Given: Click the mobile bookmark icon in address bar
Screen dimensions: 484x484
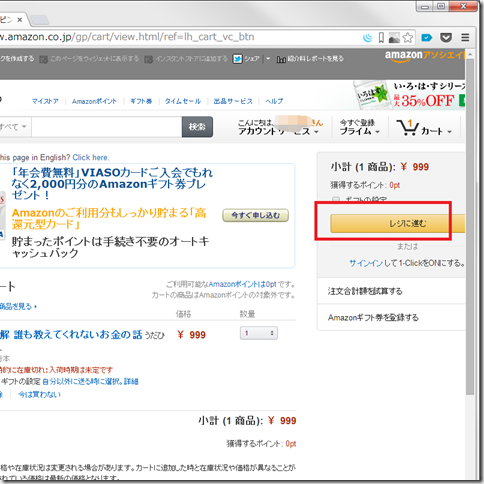Looking at the screenshot, I should [381, 38].
